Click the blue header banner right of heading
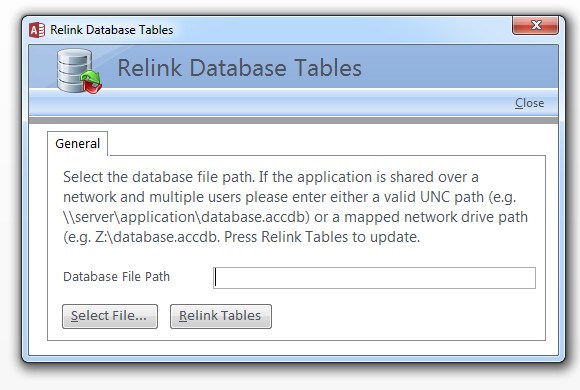 (459, 67)
